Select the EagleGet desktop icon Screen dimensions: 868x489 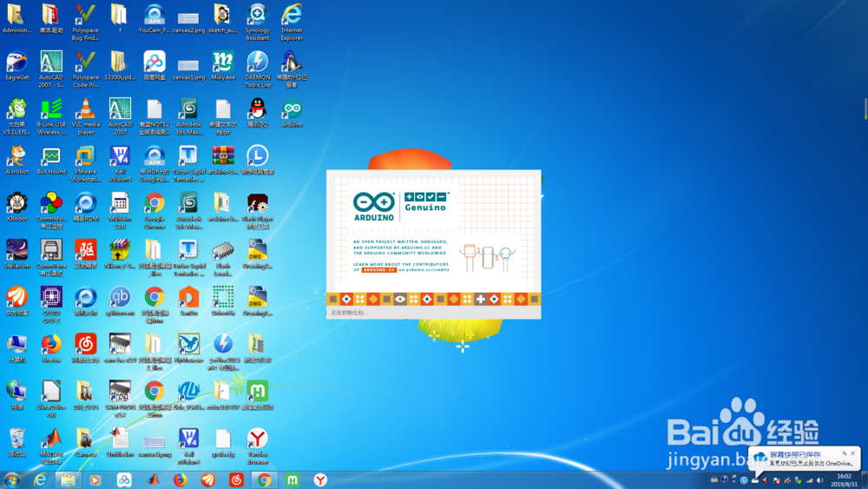click(x=16, y=67)
